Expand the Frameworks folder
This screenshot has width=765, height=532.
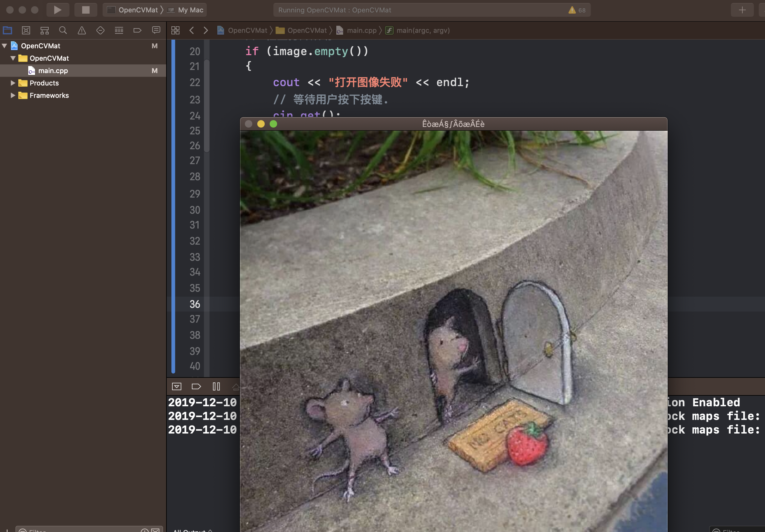point(13,96)
